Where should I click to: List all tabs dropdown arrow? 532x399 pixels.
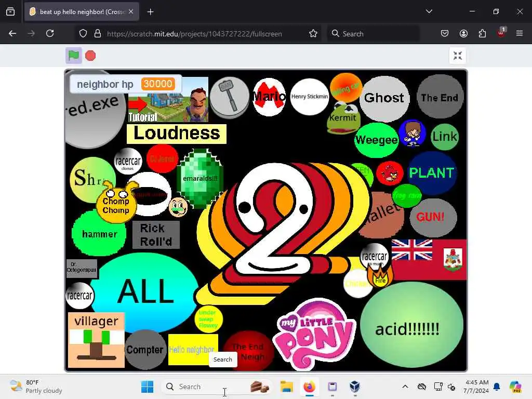pos(429,11)
